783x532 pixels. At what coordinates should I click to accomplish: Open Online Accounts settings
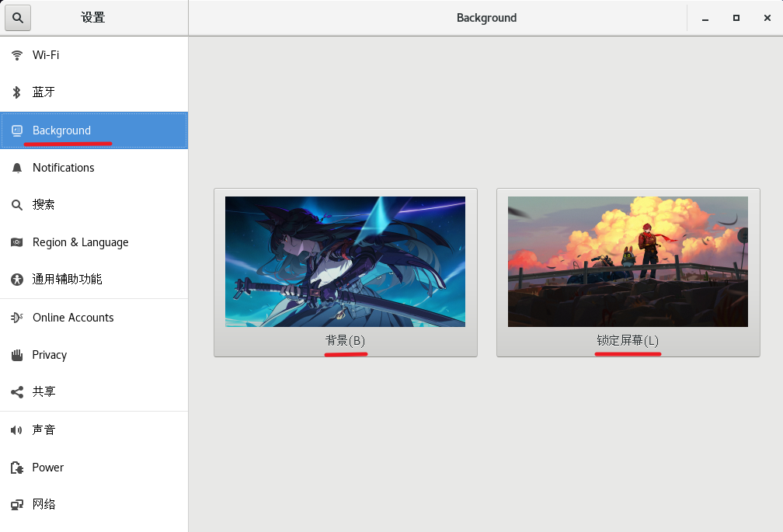(94, 318)
